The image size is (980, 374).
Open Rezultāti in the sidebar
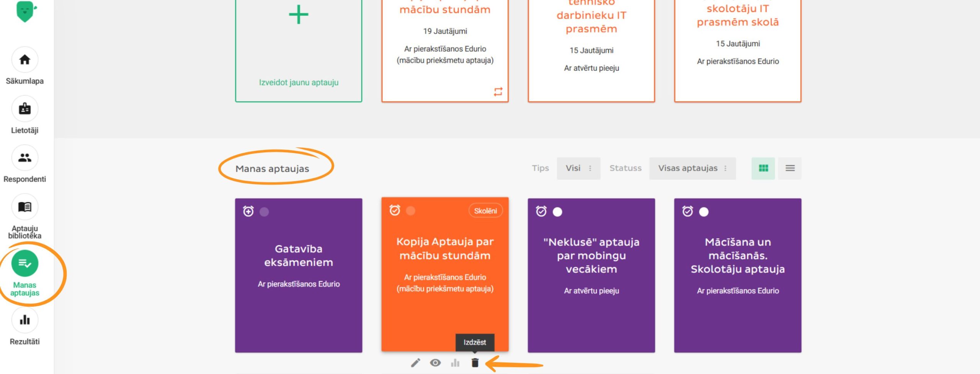25,320
